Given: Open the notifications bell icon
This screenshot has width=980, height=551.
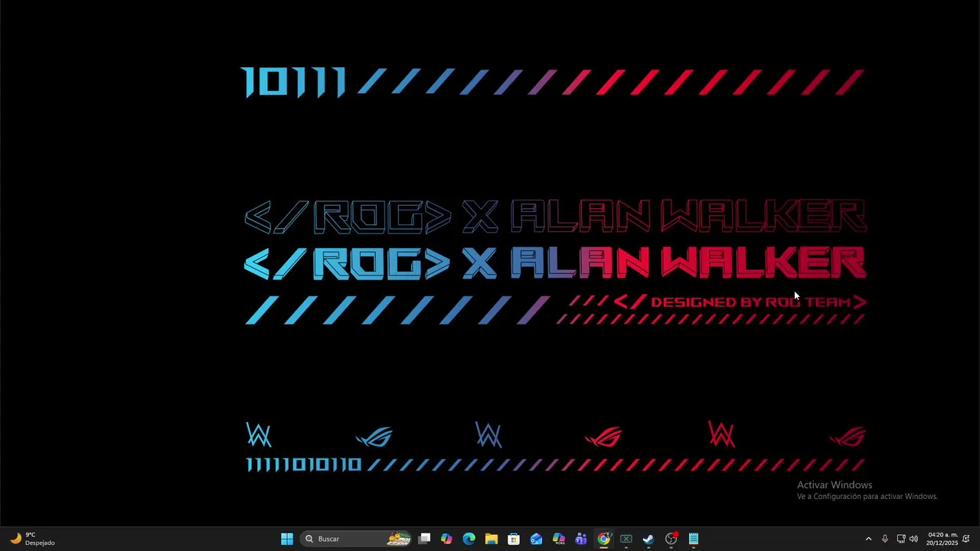Looking at the screenshot, I should coord(966,539).
